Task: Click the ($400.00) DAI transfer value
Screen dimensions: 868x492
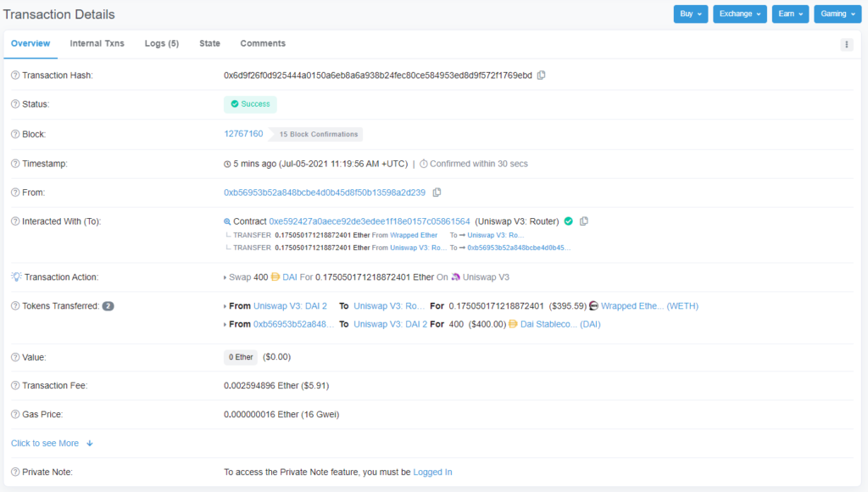Action: coord(487,324)
